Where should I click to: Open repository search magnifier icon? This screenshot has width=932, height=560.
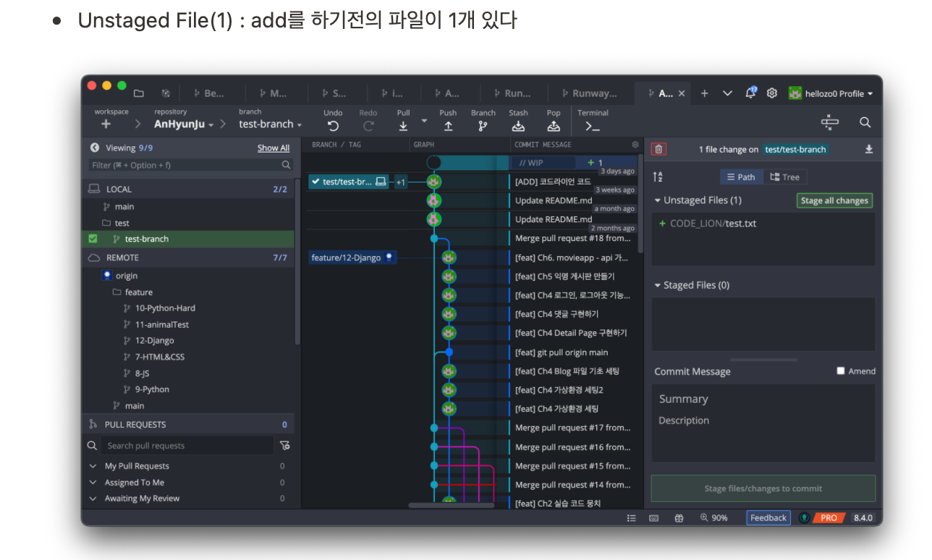[865, 122]
